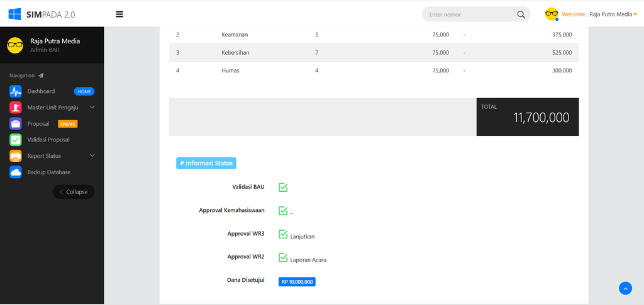Expand Master Unit Pengaju submenu chevron
Screen dimensions: 644x305
point(92,107)
